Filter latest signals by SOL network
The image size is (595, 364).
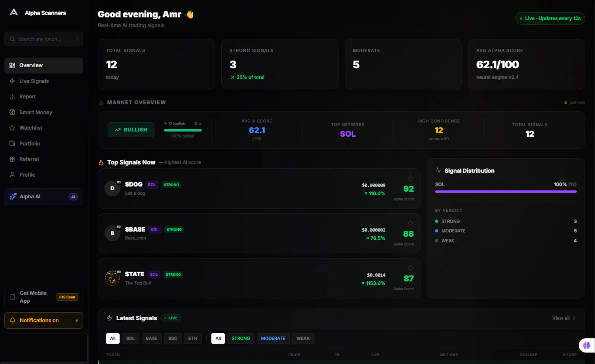coord(131,338)
